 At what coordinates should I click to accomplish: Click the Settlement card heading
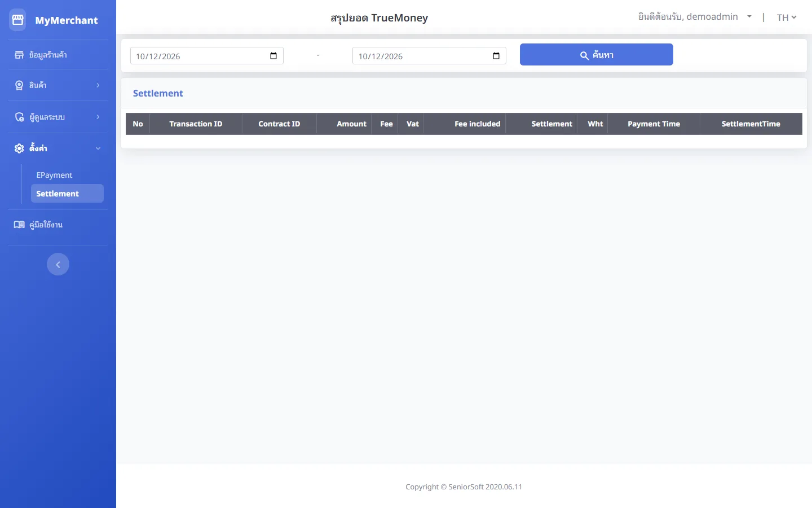[158, 93]
